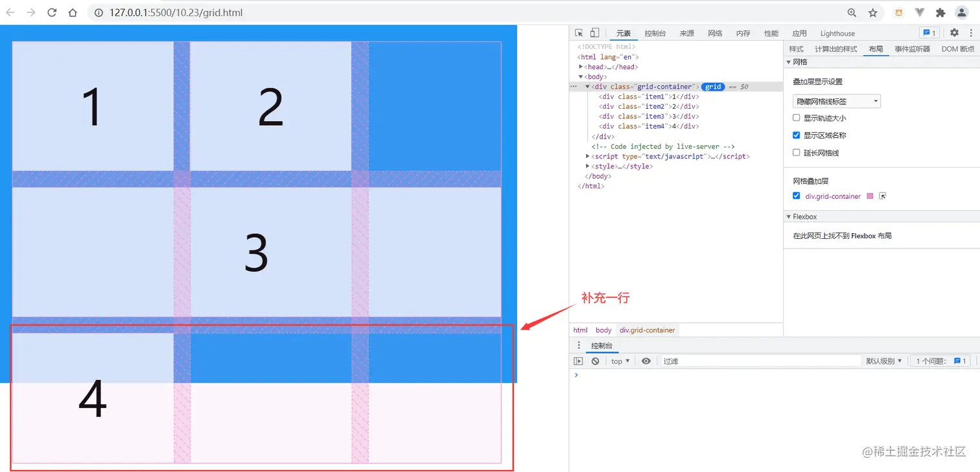Click the browser forward arrow
Screen dimensions: 980x472
click(x=31, y=12)
